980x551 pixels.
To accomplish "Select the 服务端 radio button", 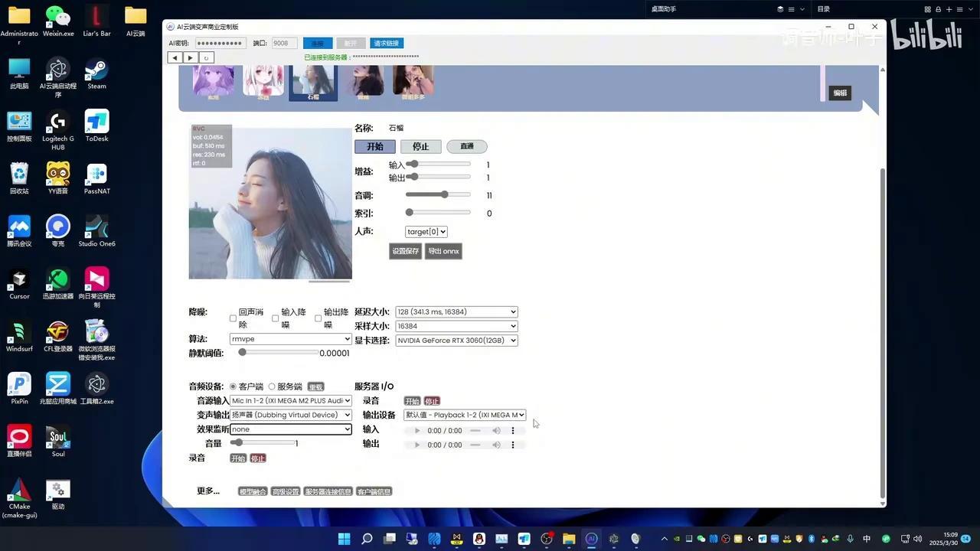I will click(x=272, y=386).
